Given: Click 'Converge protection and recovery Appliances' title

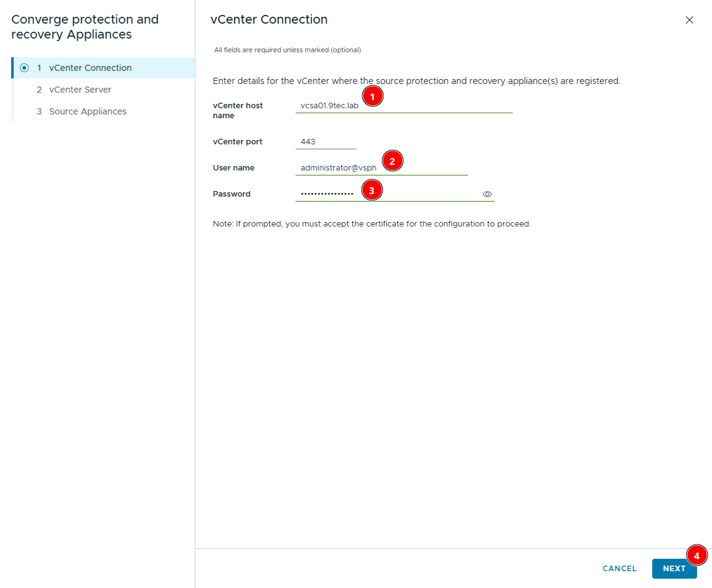Looking at the screenshot, I should tap(85, 27).
